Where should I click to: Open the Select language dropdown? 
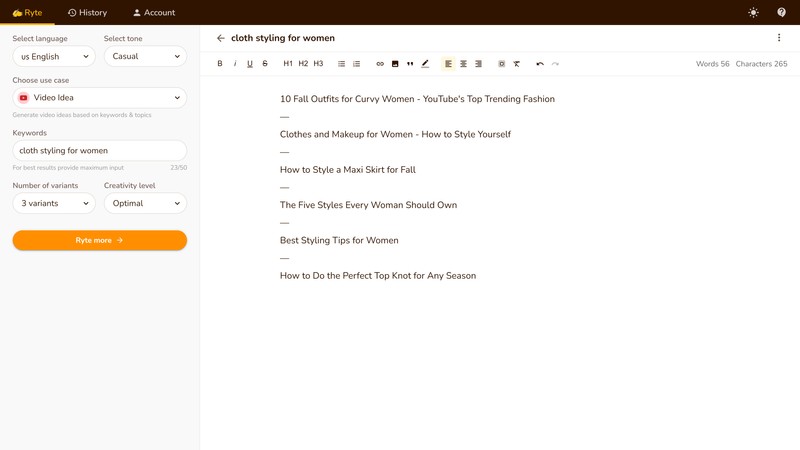pyautogui.click(x=54, y=57)
